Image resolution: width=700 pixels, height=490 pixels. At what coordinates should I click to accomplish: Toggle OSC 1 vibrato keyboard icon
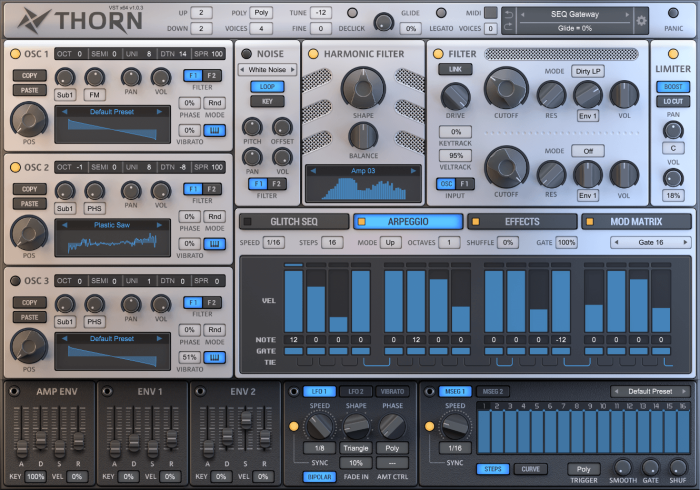coord(215,130)
